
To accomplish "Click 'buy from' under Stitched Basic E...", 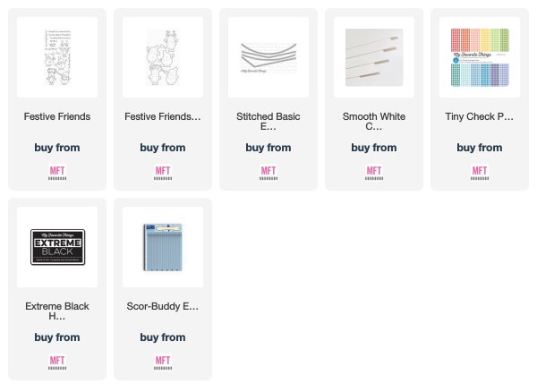I will 268,148.
